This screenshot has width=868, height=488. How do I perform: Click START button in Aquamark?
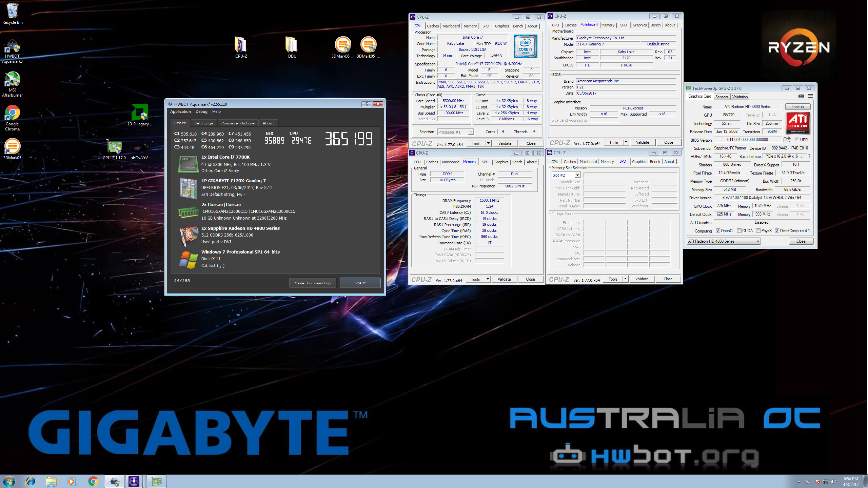click(x=360, y=283)
